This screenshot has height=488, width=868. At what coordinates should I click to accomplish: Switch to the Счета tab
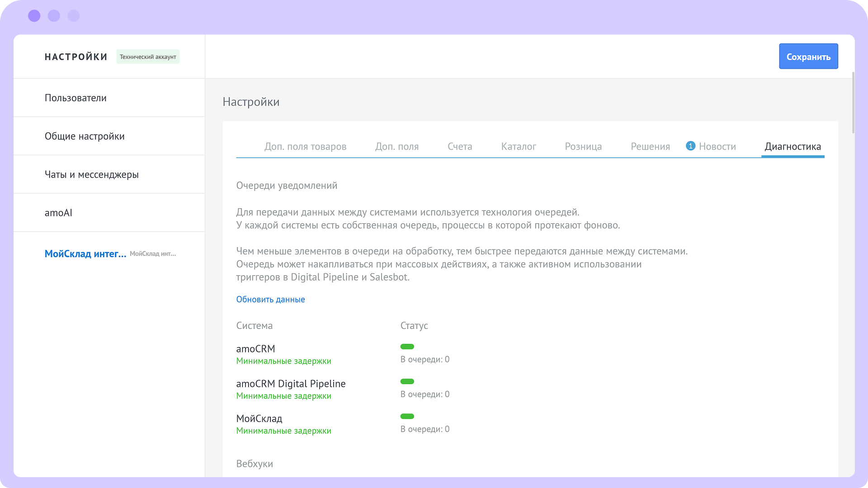click(x=460, y=146)
